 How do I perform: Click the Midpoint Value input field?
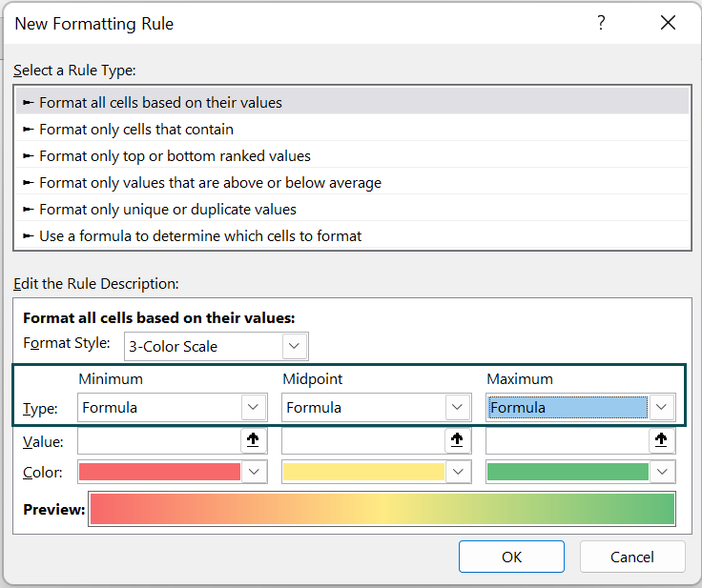(x=363, y=441)
